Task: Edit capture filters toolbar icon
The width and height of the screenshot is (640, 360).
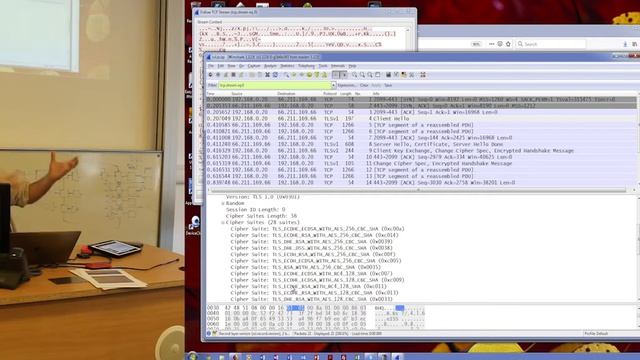Action: [389, 75]
